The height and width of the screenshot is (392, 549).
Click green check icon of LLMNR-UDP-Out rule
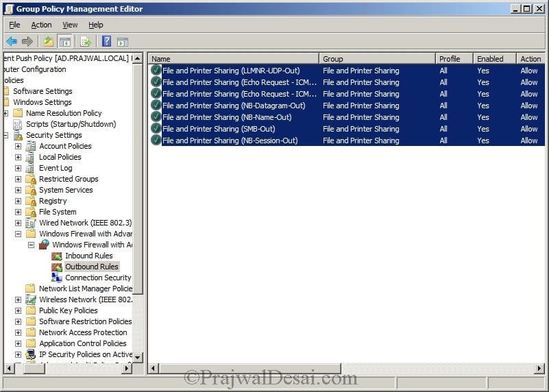(156, 71)
